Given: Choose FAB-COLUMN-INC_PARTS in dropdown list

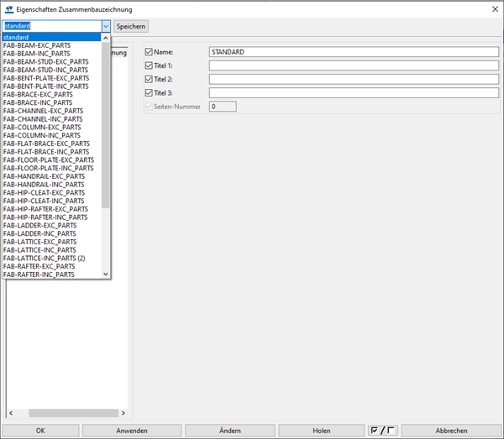Looking at the screenshot, I should tap(42, 135).
